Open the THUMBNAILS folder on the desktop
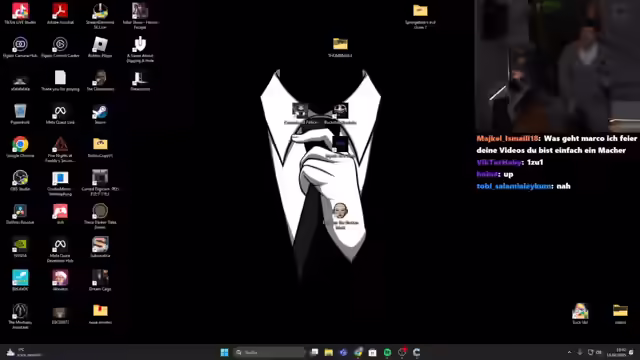 340,47
